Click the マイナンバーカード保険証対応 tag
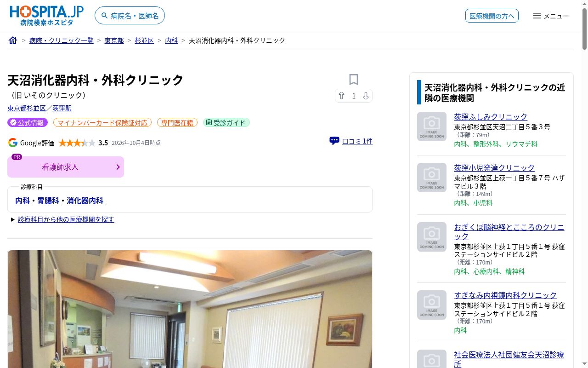This screenshot has height=368, width=588. [102, 122]
